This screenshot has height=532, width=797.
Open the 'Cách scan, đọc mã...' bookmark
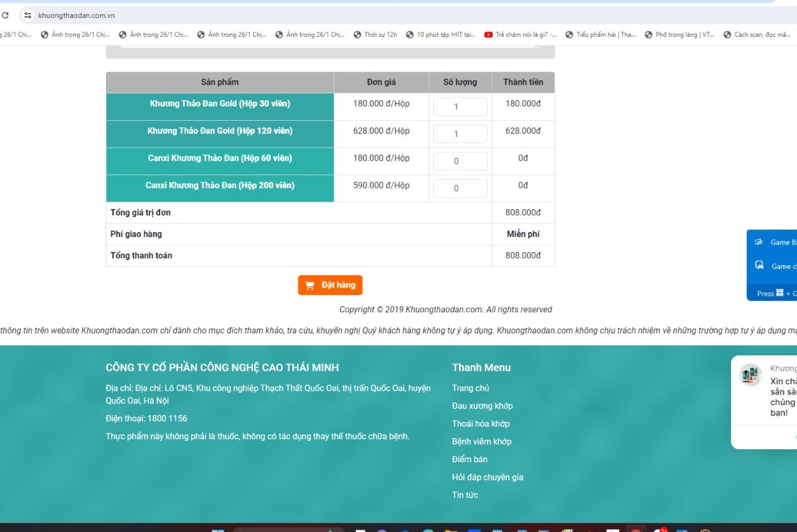point(757,35)
